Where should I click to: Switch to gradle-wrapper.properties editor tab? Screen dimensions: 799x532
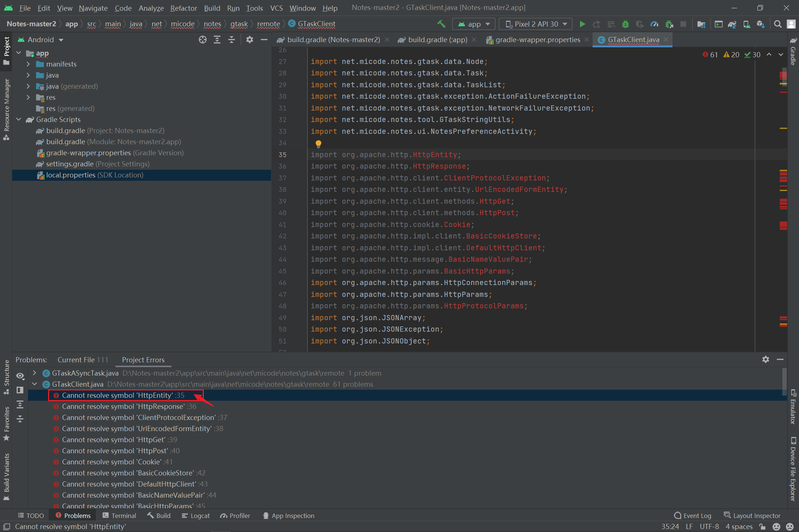[537, 40]
